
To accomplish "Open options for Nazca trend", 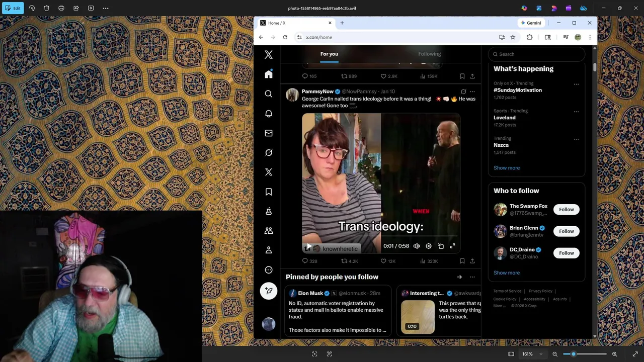I will click(576, 139).
